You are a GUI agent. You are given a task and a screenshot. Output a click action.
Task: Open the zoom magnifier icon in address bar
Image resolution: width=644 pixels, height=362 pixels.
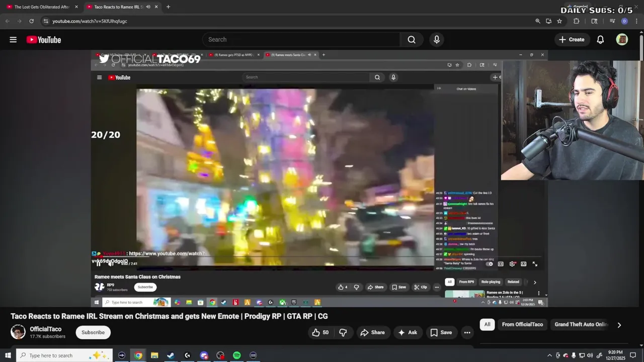(x=537, y=21)
